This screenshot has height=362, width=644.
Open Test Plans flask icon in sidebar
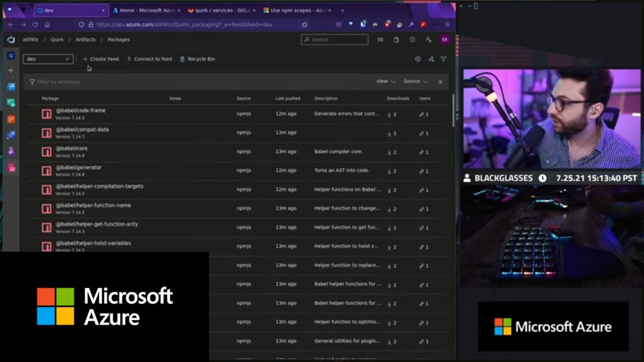point(11,151)
